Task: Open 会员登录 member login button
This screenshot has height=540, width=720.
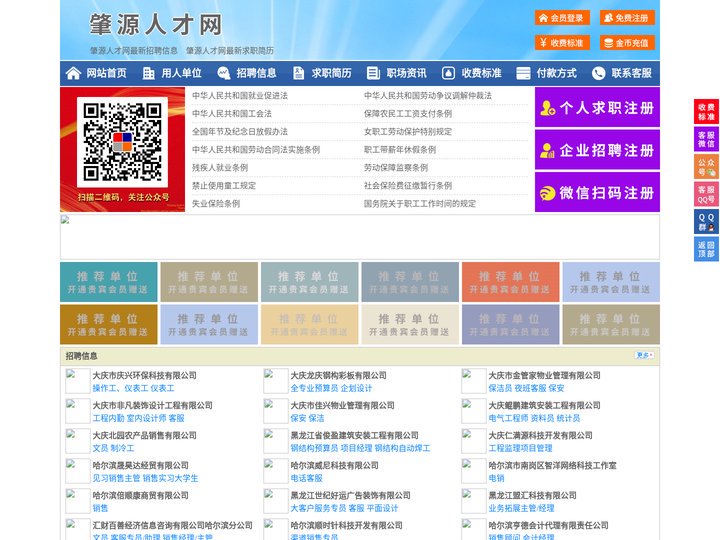Action: click(562, 18)
